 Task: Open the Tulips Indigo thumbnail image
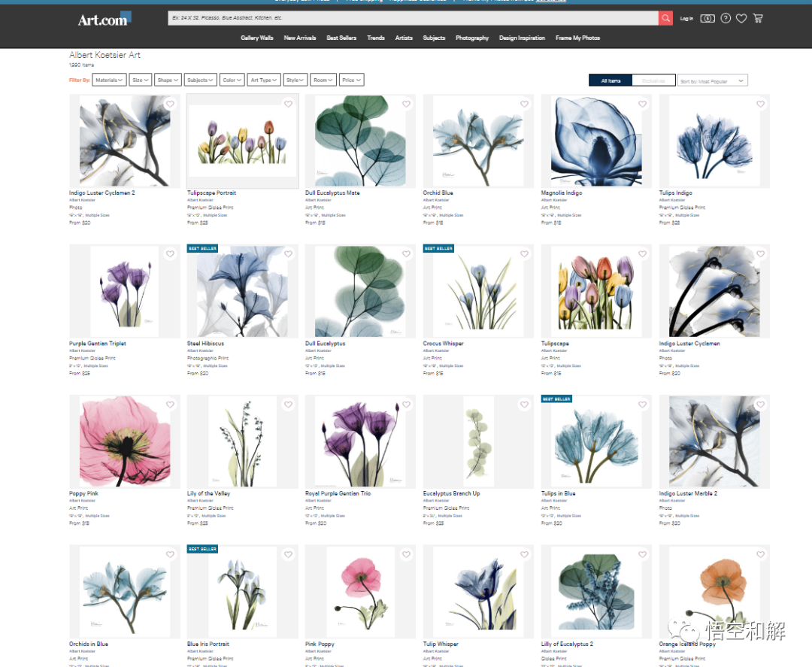(x=715, y=141)
